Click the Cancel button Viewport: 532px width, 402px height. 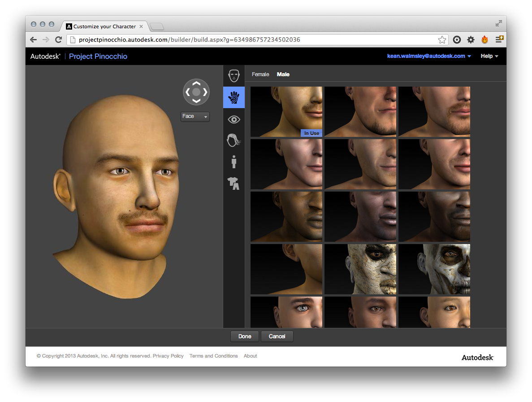pyautogui.click(x=277, y=336)
